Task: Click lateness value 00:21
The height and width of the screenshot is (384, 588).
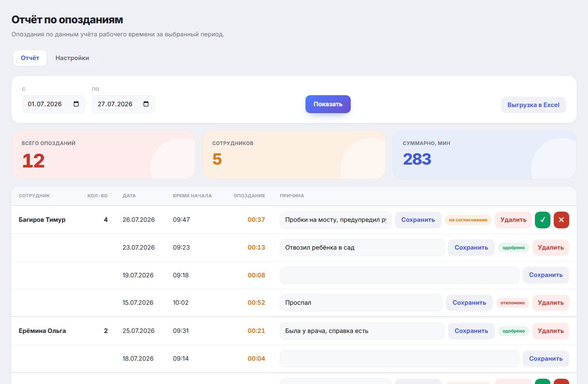Action: tap(256, 331)
